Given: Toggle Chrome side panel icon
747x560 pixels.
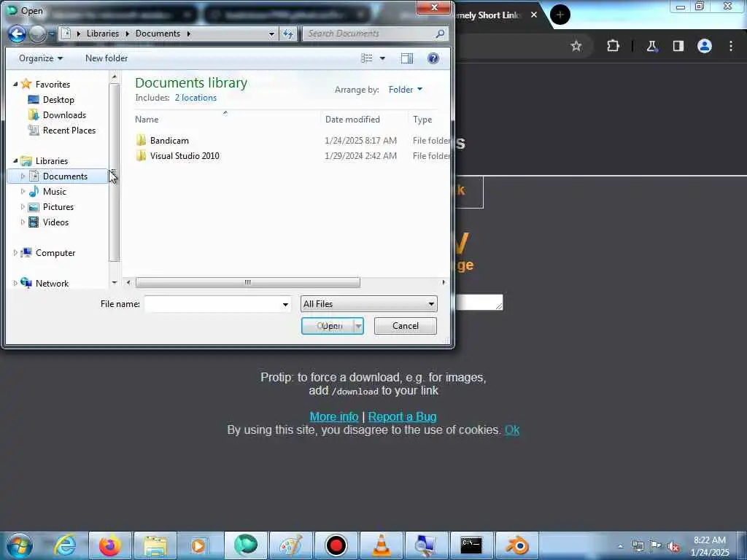Looking at the screenshot, I should click(x=678, y=46).
